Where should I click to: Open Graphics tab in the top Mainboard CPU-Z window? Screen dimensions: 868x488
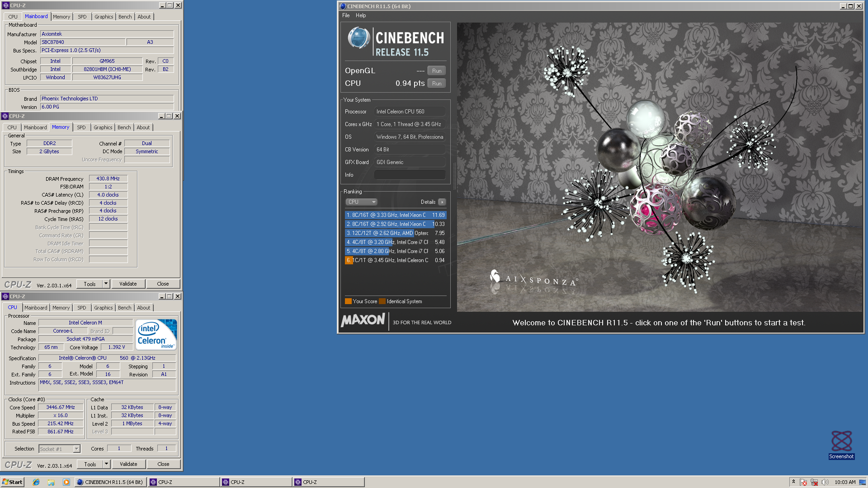(x=104, y=17)
